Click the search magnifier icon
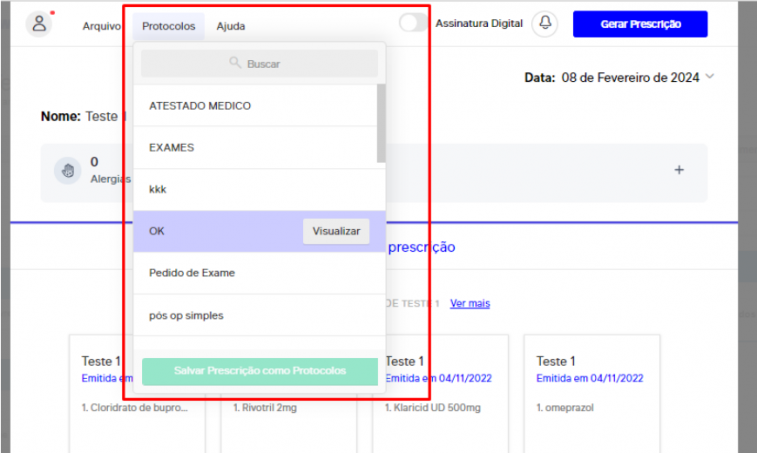Image resolution: width=757 pixels, height=453 pixels. [x=235, y=63]
